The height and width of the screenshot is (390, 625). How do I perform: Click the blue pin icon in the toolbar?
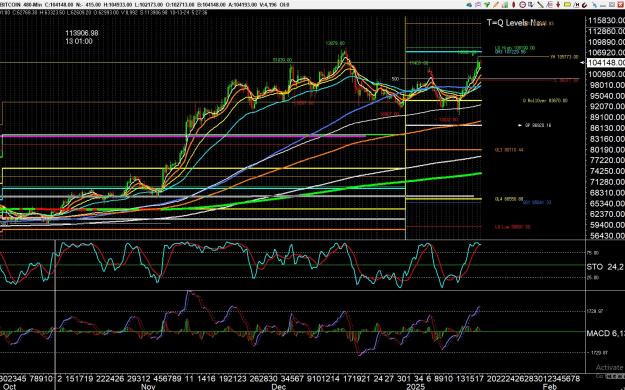point(596,5)
